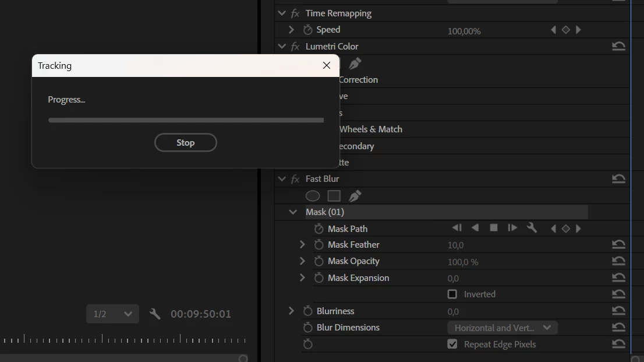Image resolution: width=644 pixels, height=362 pixels.
Task: Create 4-point polygon mask for Fast Blur
Action: coord(334,196)
